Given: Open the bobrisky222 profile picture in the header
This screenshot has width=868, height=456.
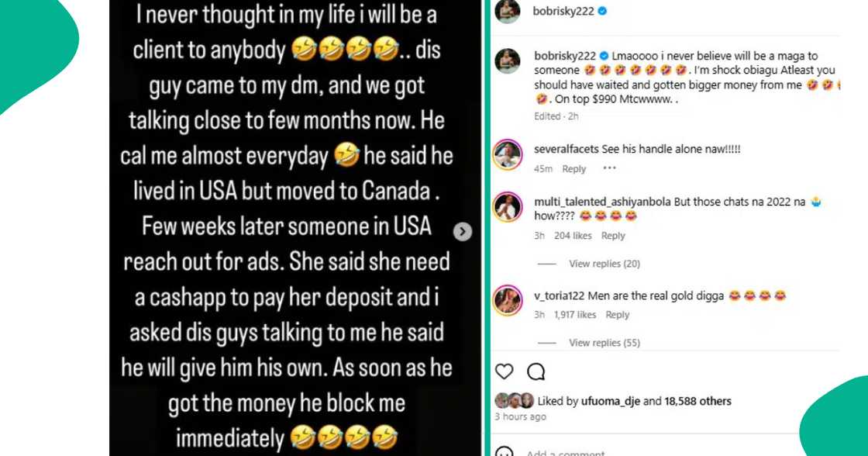Looking at the screenshot, I should coord(507,12).
